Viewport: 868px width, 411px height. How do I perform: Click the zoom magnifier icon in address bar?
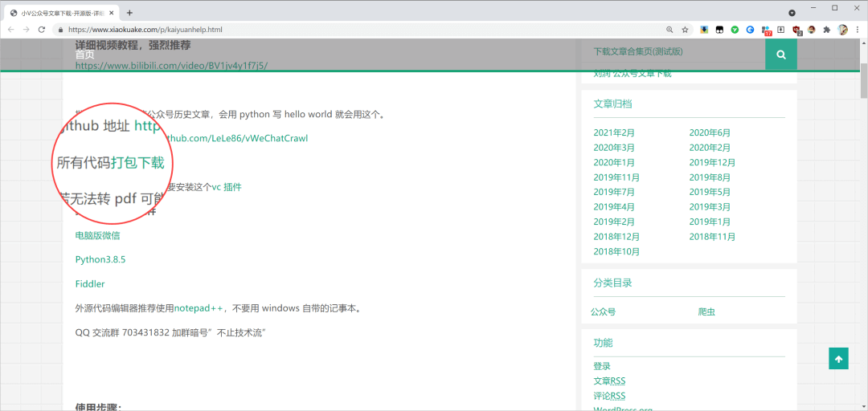coord(669,30)
